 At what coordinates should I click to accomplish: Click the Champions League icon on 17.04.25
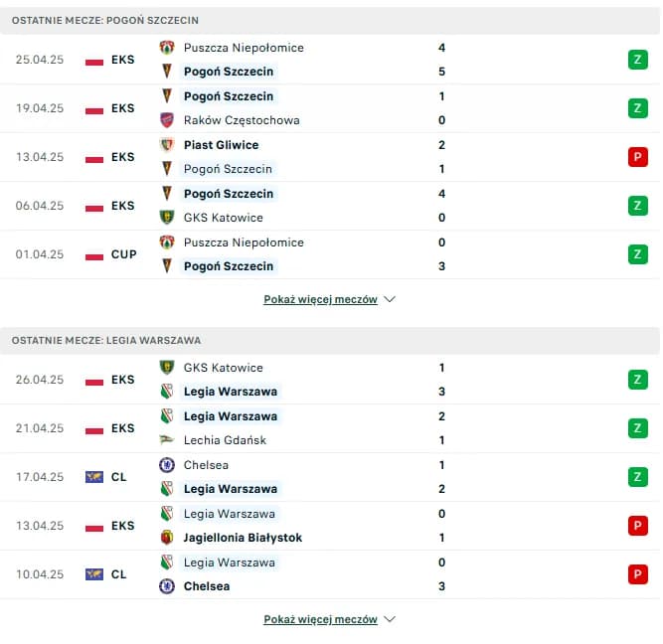coord(94,478)
